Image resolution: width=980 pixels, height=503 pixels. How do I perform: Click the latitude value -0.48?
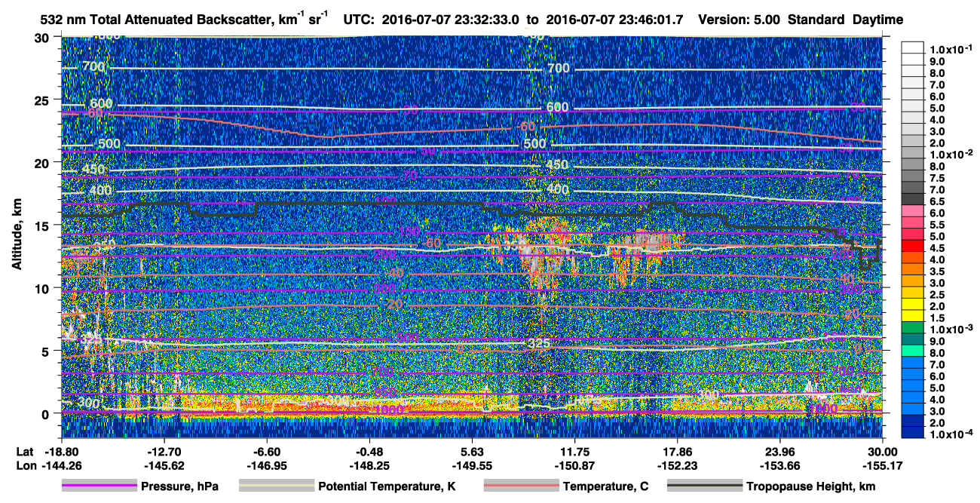[369, 451]
